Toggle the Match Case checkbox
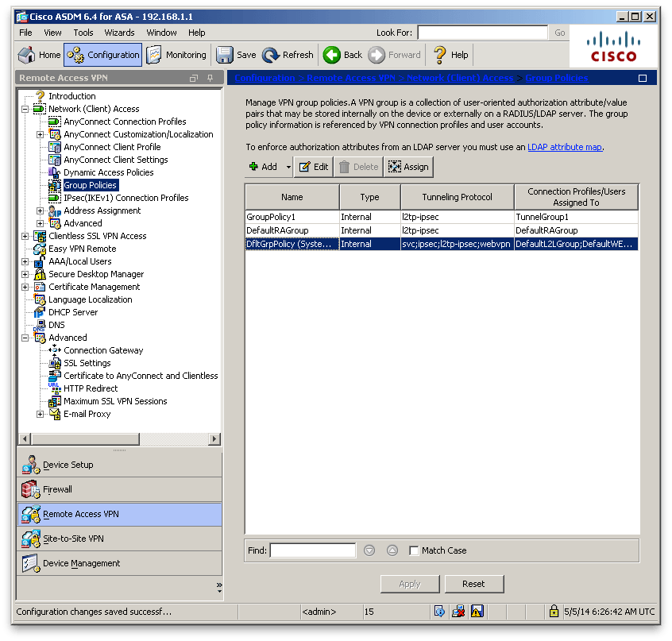This screenshot has height=641, width=672. point(414,550)
